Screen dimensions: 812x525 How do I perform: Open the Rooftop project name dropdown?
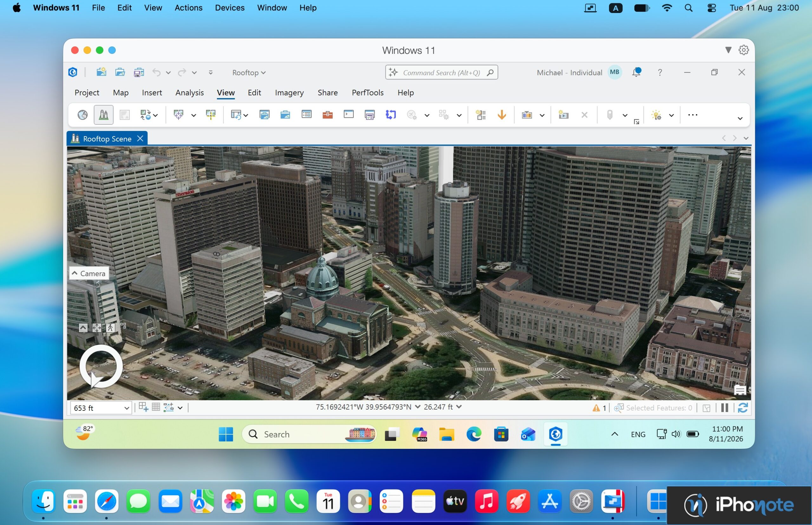249,73
